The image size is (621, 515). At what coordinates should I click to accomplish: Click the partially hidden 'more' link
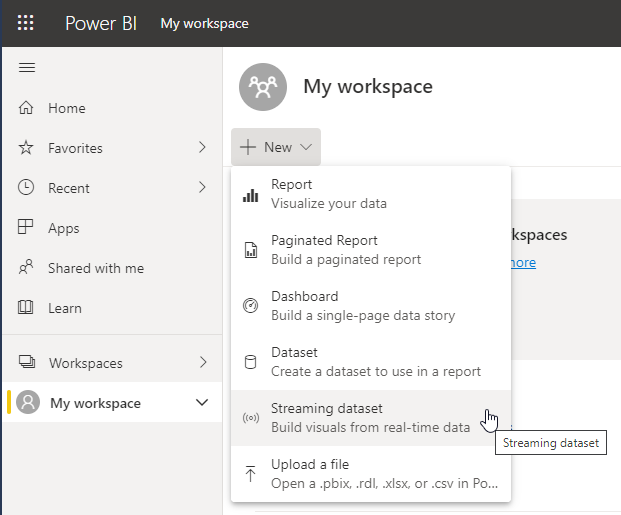(523, 263)
